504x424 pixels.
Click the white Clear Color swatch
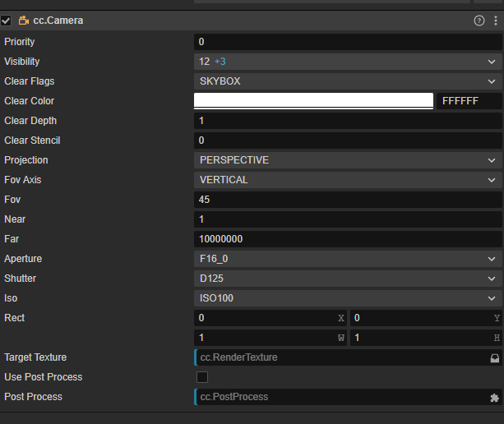tap(313, 100)
